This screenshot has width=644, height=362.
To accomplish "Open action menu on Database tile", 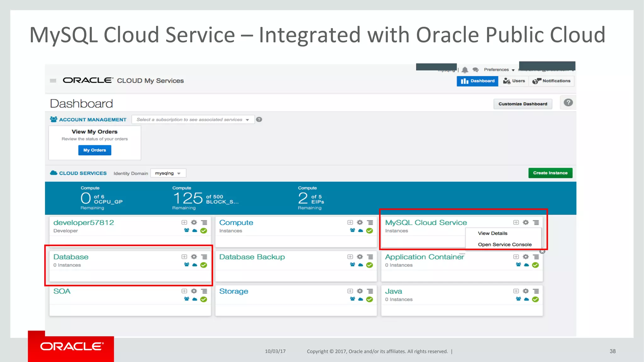I will [204, 257].
